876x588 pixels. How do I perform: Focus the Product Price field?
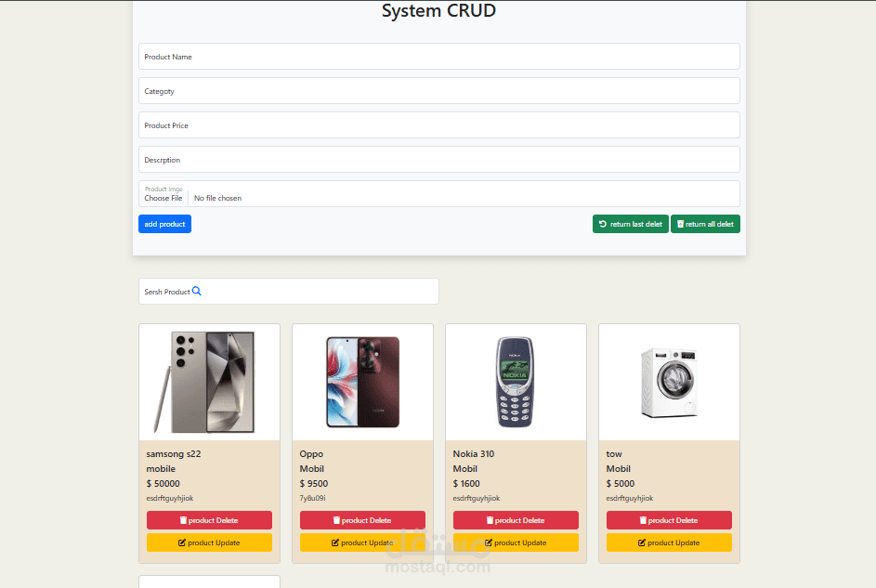439,125
